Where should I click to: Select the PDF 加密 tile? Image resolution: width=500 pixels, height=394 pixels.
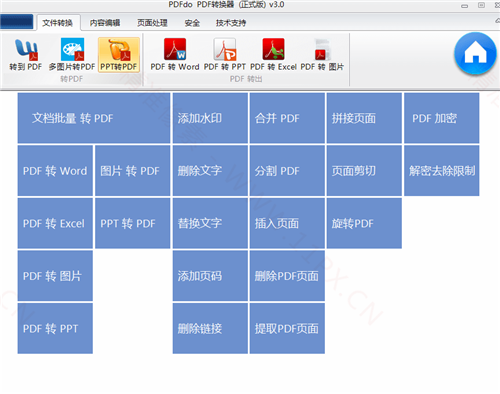[442, 118]
